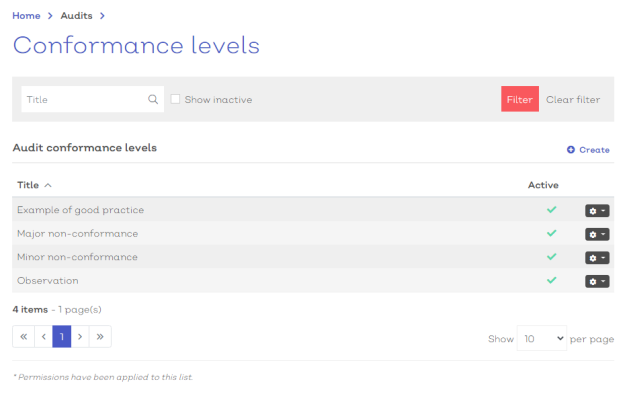Navigate to Home breadcrumb
The image size is (629, 400).
pyautogui.click(x=26, y=16)
